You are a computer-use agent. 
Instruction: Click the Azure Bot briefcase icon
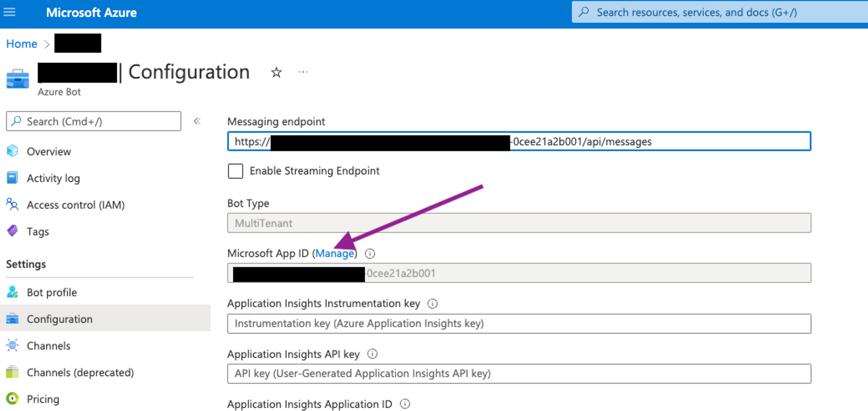pos(18,79)
